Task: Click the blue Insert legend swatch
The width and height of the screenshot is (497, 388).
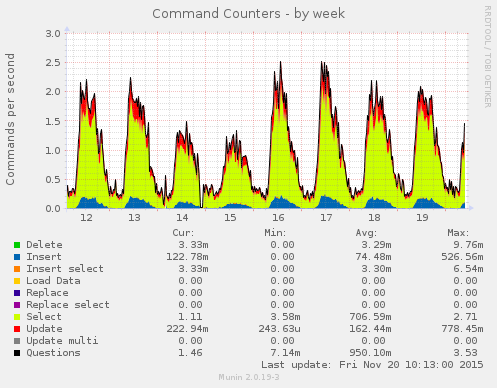Action: click(x=17, y=257)
